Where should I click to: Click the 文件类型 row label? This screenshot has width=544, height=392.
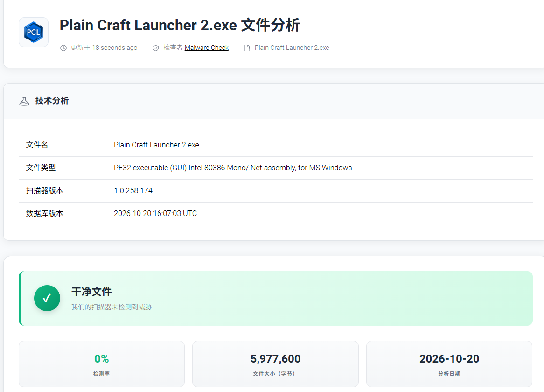pyautogui.click(x=41, y=168)
